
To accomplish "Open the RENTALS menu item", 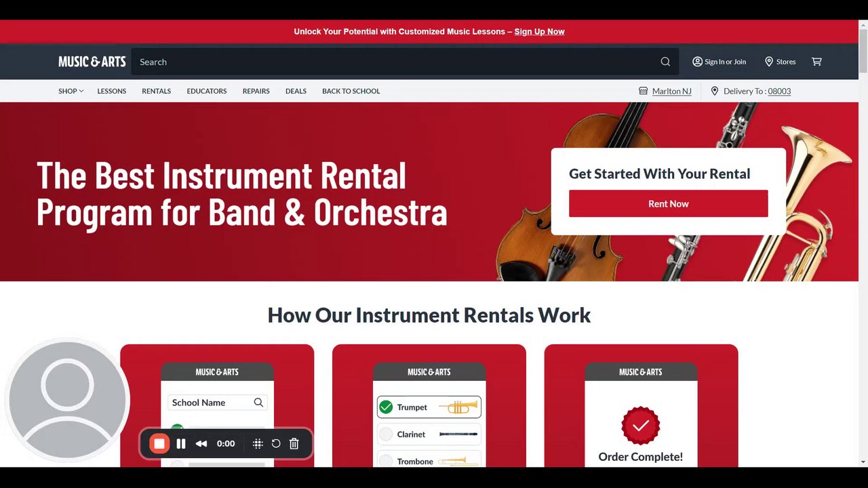I will click(x=157, y=91).
